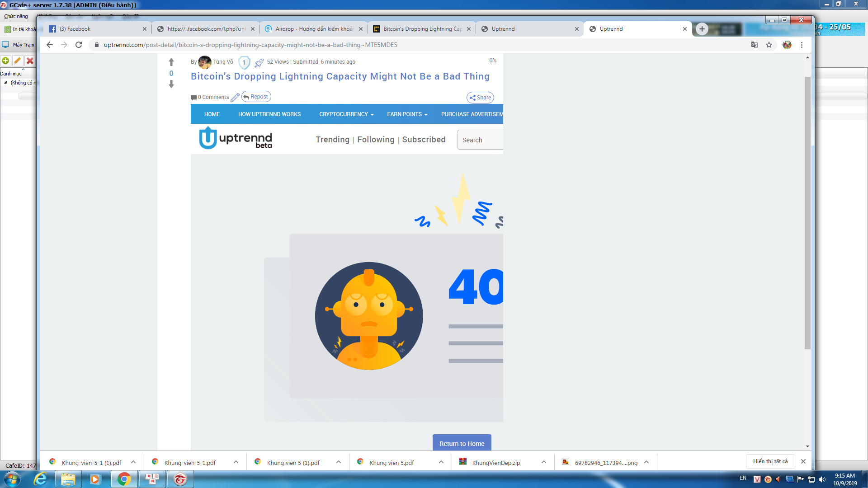Click the pencil edit icon beside comments
868x488 pixels.
pyautogui.click(x=235, y=97)
